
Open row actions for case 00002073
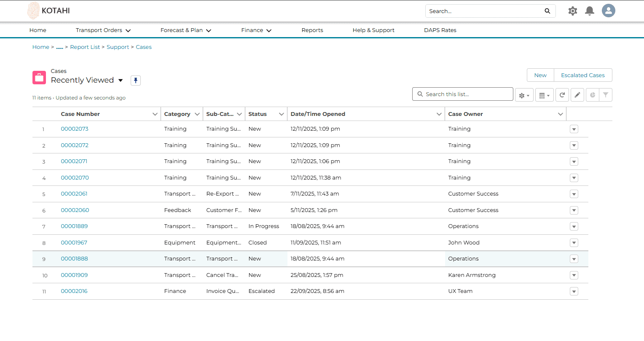pos(574,129)
